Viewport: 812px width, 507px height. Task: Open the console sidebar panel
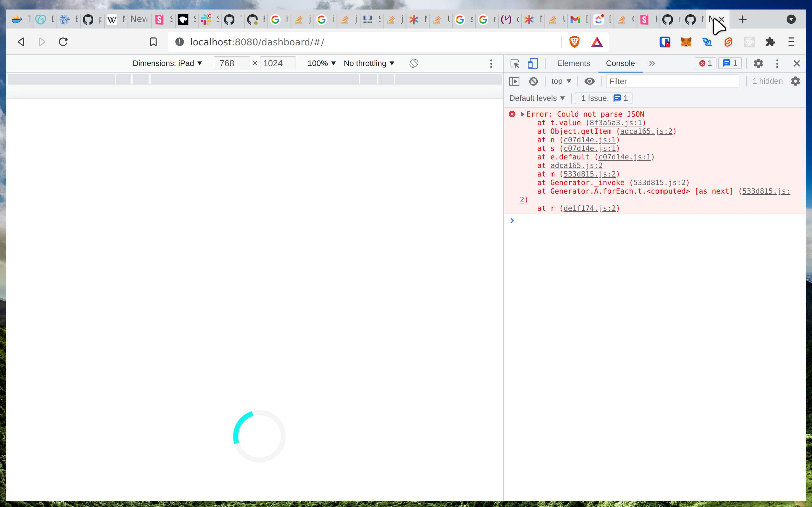tap(514, 81)
